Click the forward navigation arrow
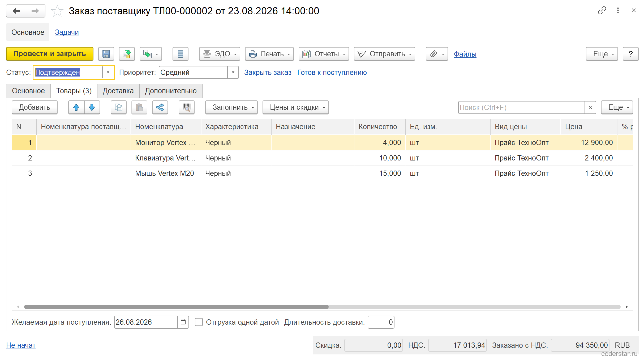The width and height of the screenshot is (644, 360). pos(35,11)
